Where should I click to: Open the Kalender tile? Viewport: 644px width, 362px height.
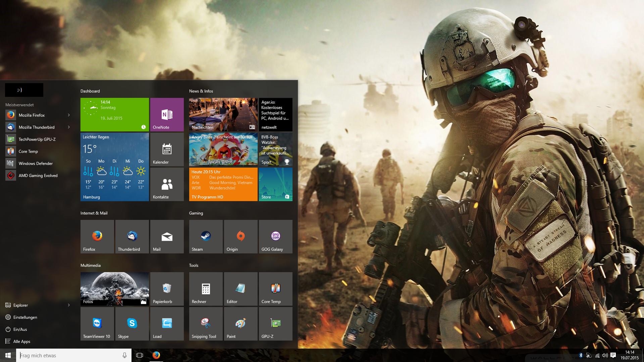[167, 149]
